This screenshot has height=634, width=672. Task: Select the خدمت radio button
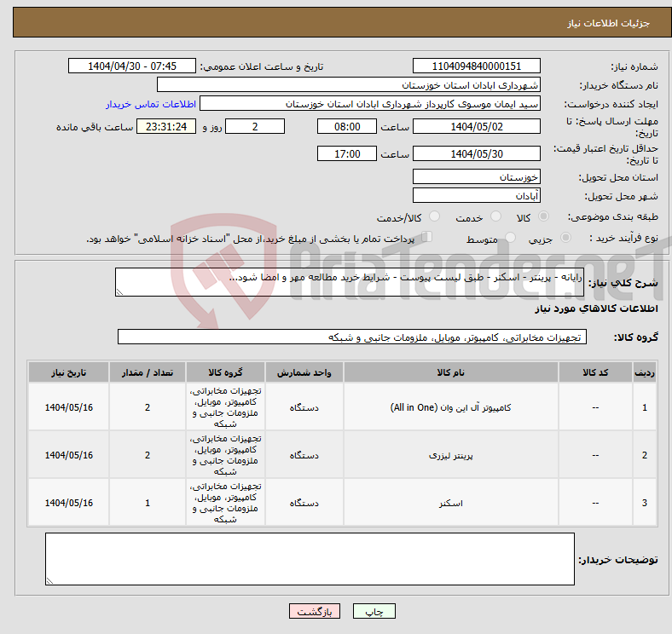point(495,216)
